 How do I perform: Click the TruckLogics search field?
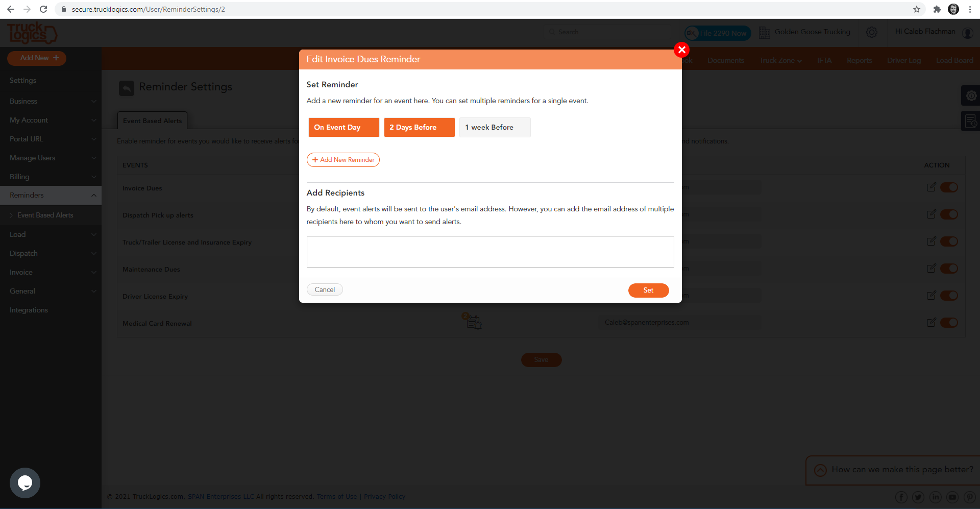pyautogui.click(x=607, y=32)
